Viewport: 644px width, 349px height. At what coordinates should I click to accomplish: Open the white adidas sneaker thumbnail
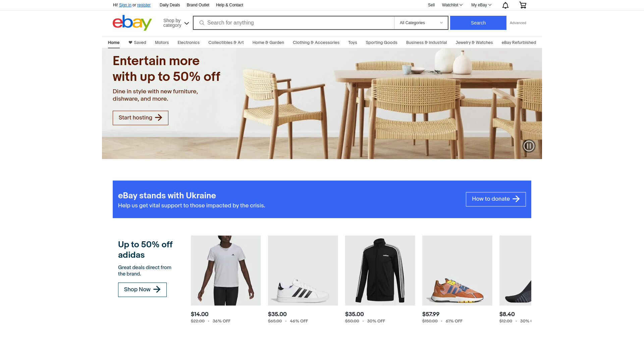(x=303, y=270)
